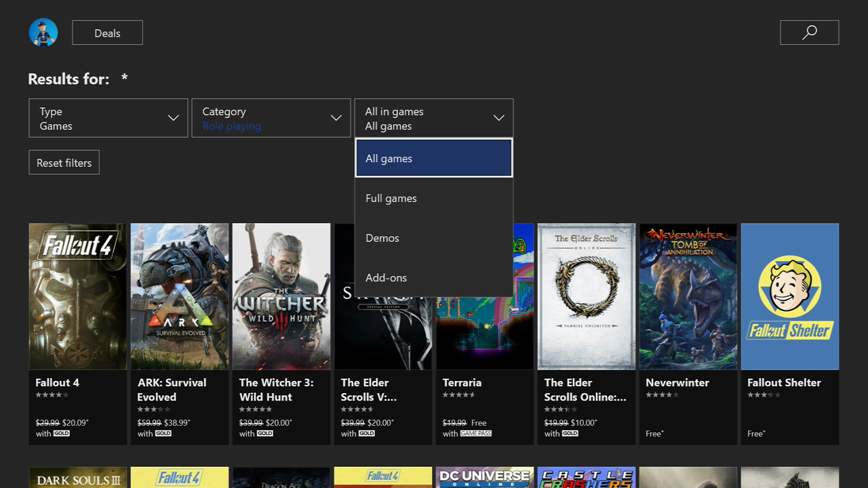Click ARK's $38.99 sale price

tap(177, 422)
